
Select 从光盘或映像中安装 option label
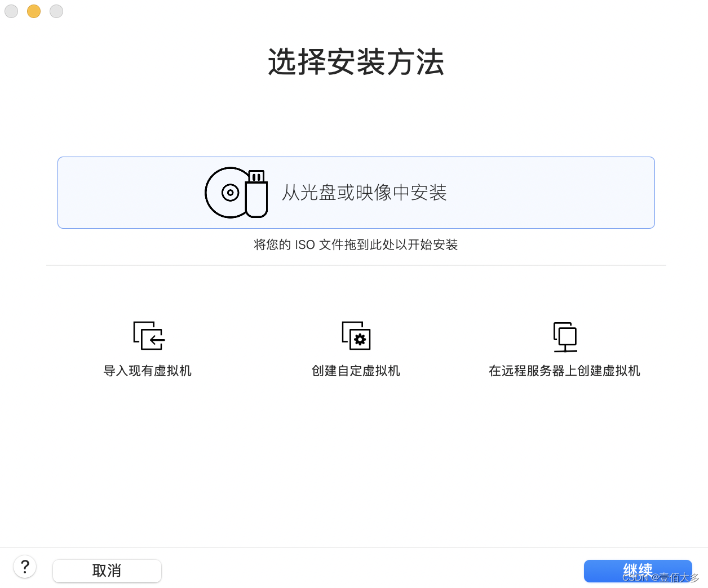point(364,193)
